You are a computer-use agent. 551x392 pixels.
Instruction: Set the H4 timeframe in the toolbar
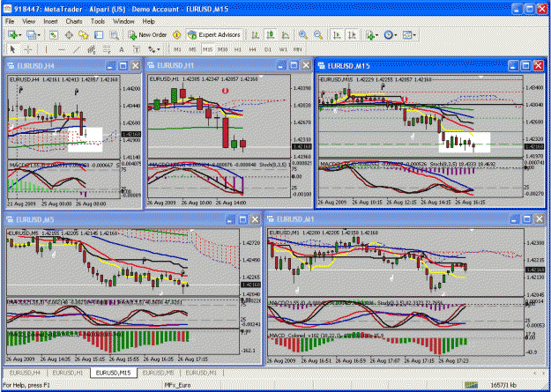point(253,49)
